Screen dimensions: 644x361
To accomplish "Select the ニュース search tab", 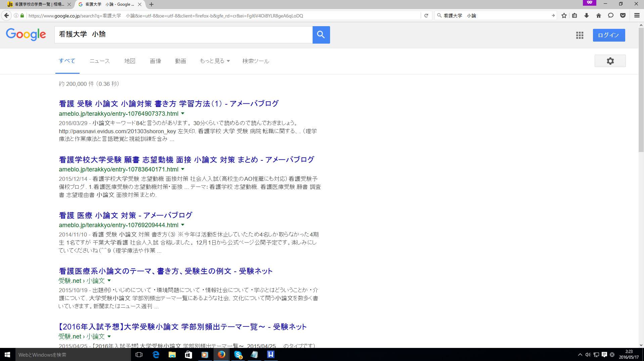I will tap(99, 61).
